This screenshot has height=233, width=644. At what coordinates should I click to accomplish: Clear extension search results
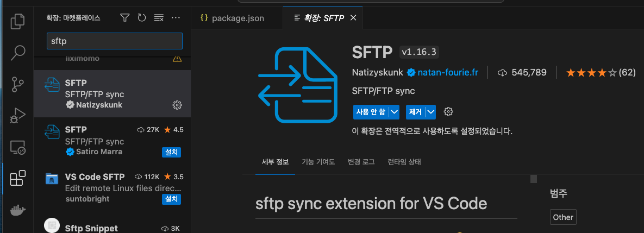click(x=159, y=17)
